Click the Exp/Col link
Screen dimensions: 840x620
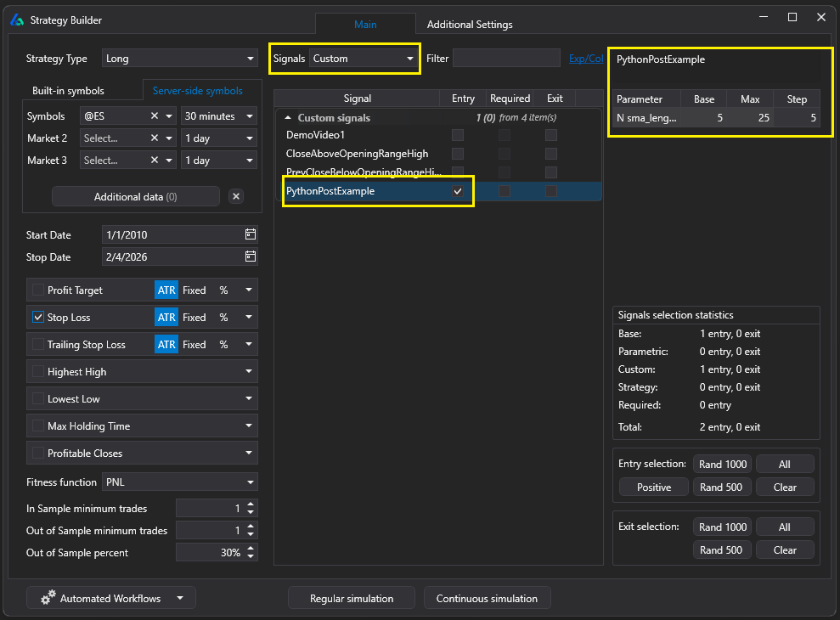click(x=588, y=58)
